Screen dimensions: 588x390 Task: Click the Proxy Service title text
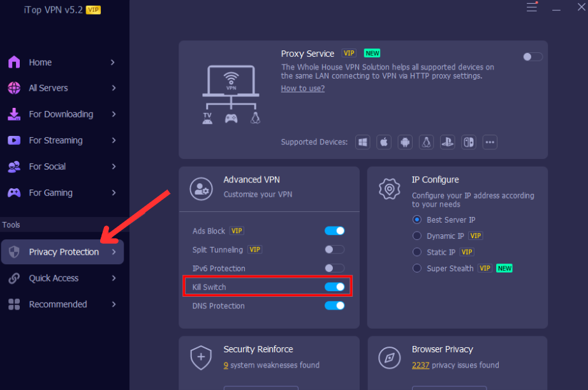click(x=307, y=54)
